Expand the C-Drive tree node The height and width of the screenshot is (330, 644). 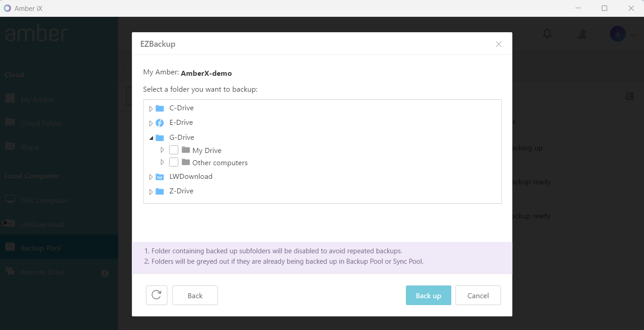coord(151,109)
